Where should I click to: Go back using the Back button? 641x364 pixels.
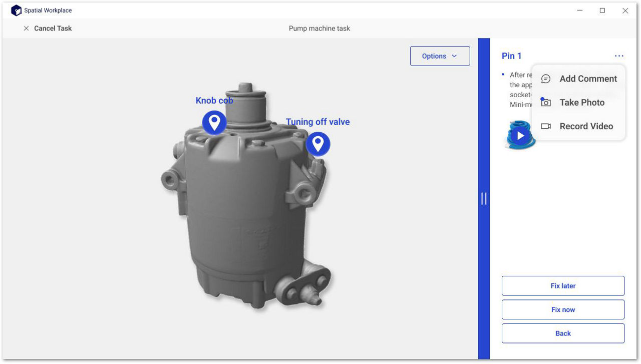point(563,333)
